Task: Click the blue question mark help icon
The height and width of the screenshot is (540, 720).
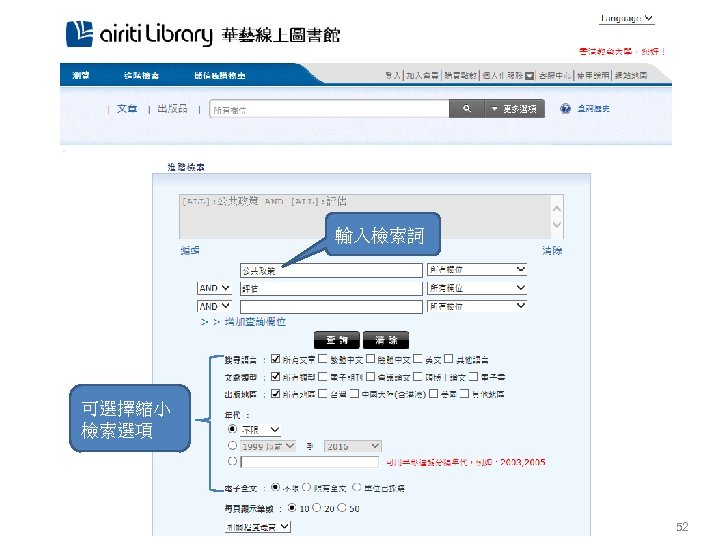Action: tap(565, 109)
